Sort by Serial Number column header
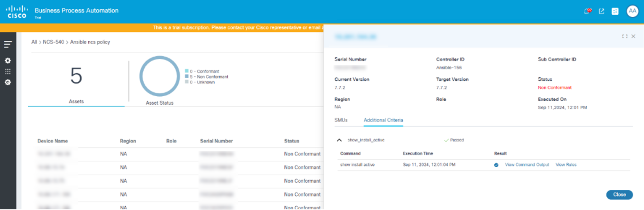The image size is (644, 210). pyautogui.click(x=216, y=141)
